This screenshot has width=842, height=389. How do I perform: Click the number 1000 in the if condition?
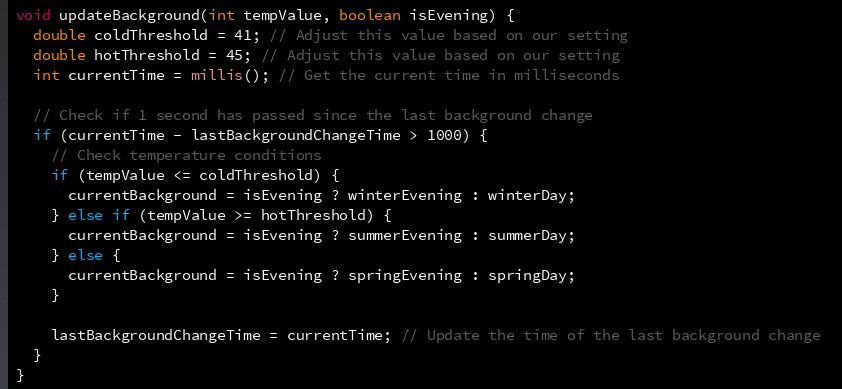445,135
